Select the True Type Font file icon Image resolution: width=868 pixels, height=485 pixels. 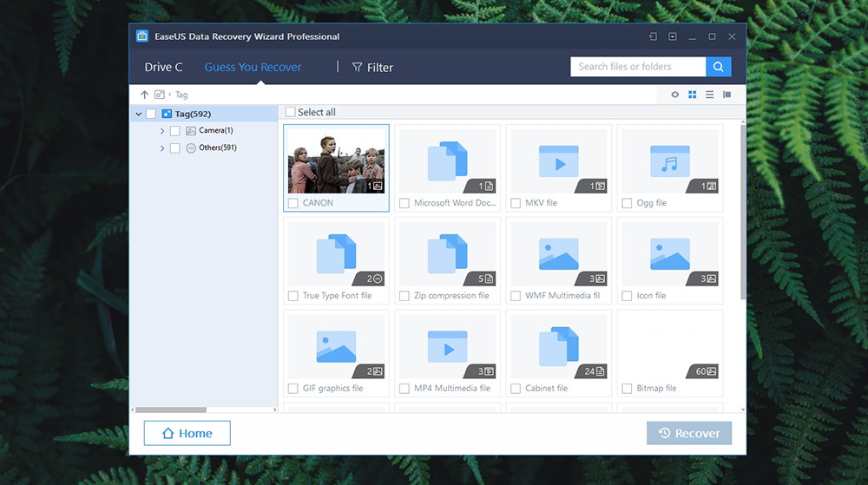pyautogui.click(x=336, y=254)
